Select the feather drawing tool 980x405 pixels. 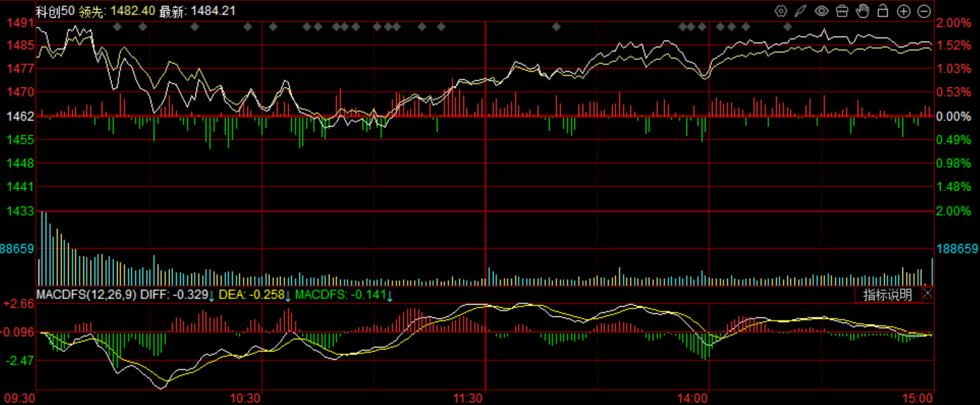point(801,11)
